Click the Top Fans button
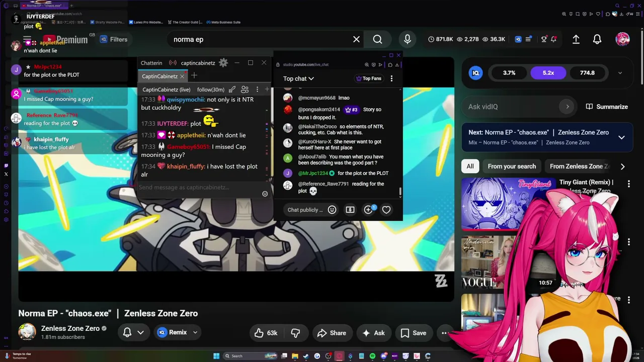 [368, 78]
